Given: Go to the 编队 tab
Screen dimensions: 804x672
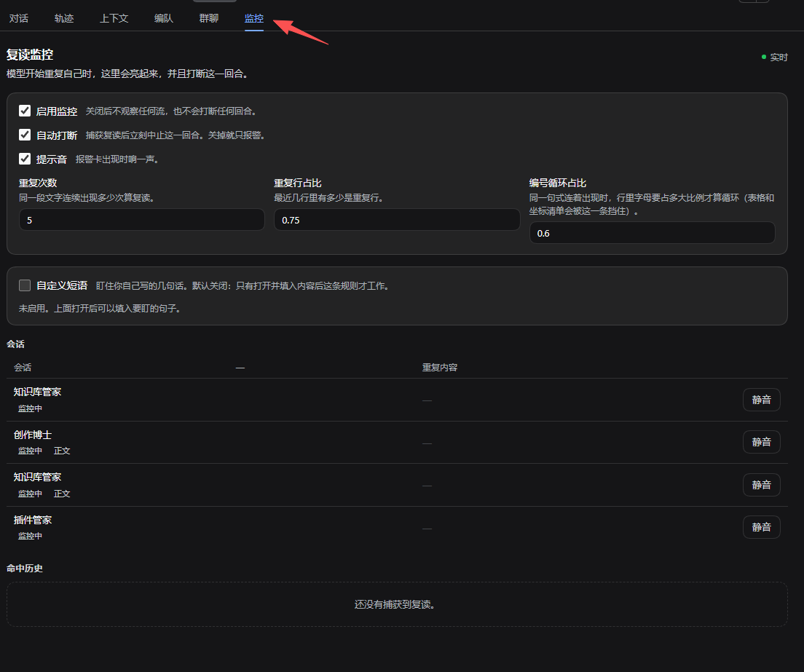Looking at the screenshot, I should point(164,18).
